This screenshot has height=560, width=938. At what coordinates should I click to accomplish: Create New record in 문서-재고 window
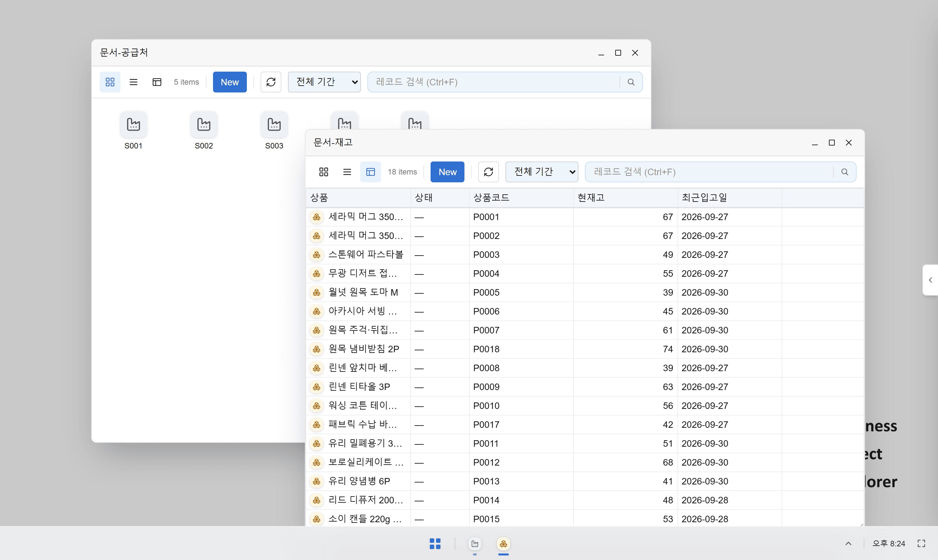point(447,172)
